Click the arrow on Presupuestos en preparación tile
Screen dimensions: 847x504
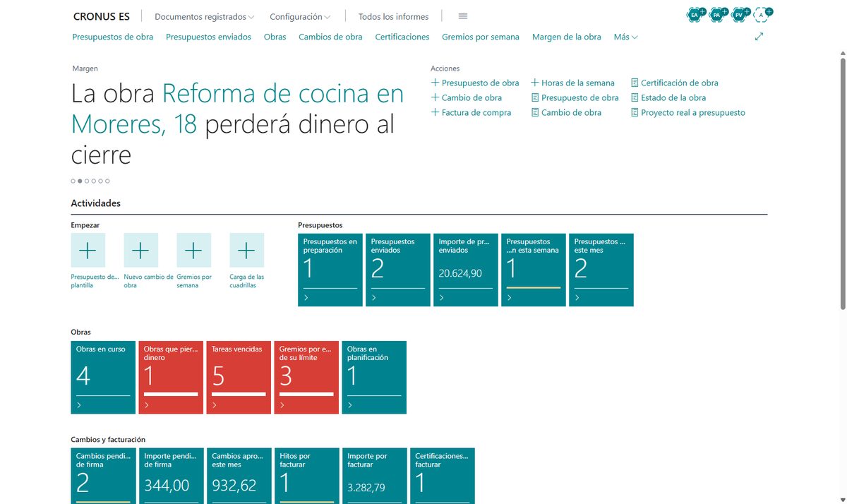[x=306, y=298]
